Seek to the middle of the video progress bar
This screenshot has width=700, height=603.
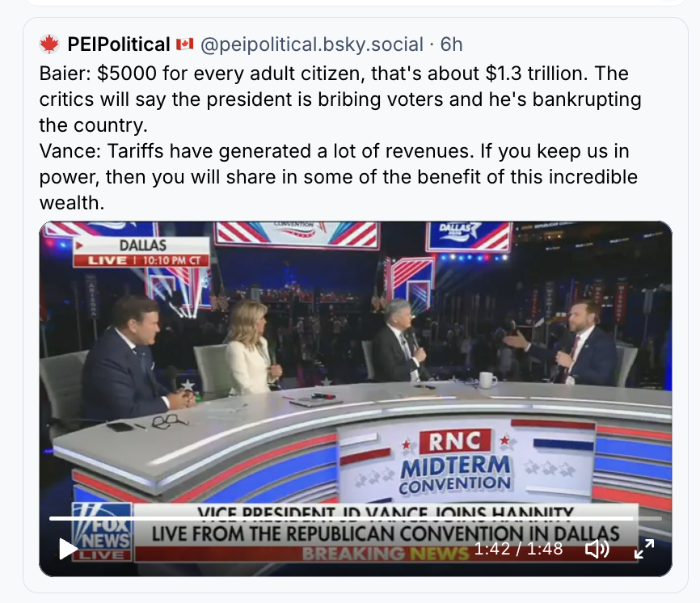coord(356,519)
